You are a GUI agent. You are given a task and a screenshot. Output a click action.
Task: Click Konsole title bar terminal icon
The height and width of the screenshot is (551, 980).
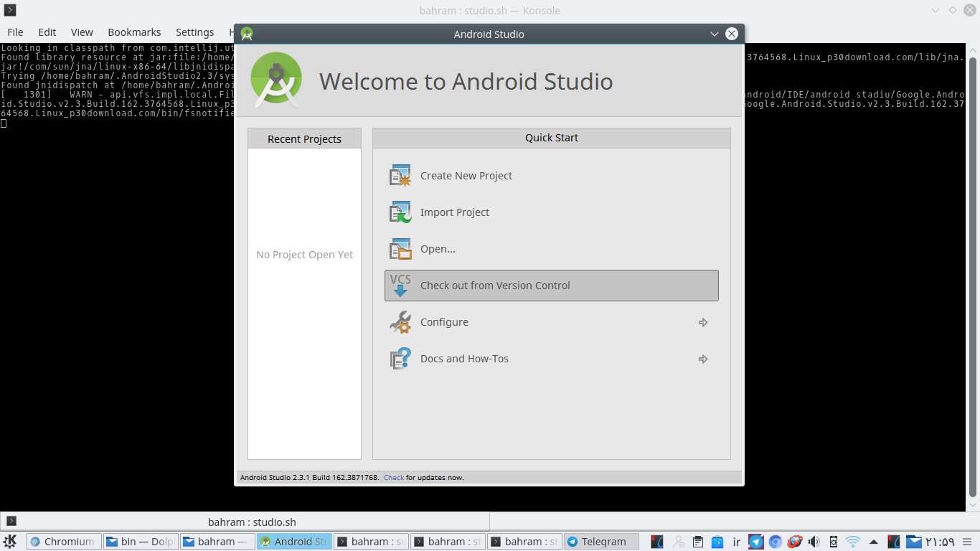click(10, 10)
